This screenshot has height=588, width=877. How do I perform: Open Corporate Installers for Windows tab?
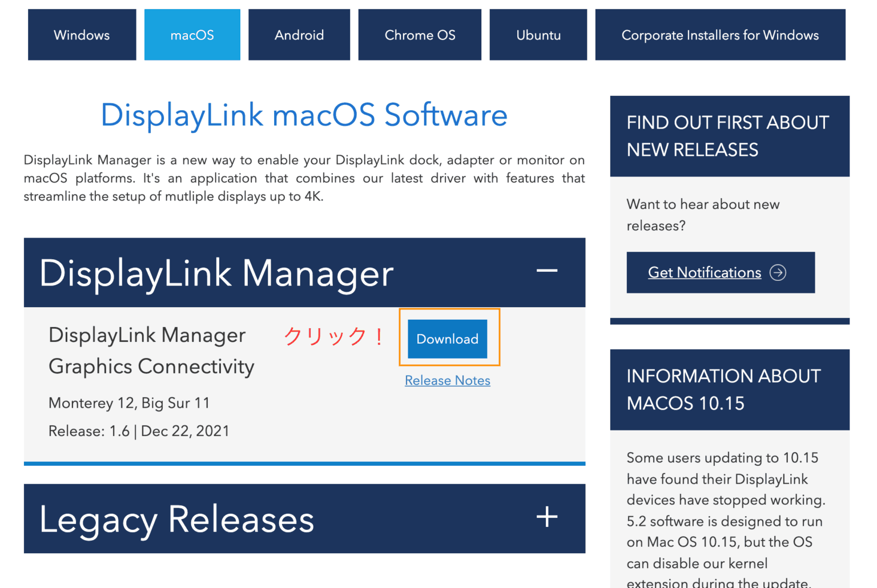(720, 35)
